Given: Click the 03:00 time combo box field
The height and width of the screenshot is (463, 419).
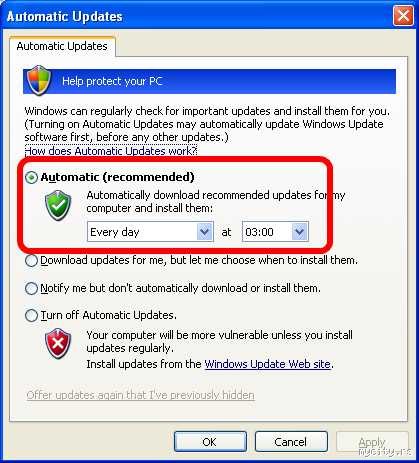Looking at the screenshot, I should 275,232.
